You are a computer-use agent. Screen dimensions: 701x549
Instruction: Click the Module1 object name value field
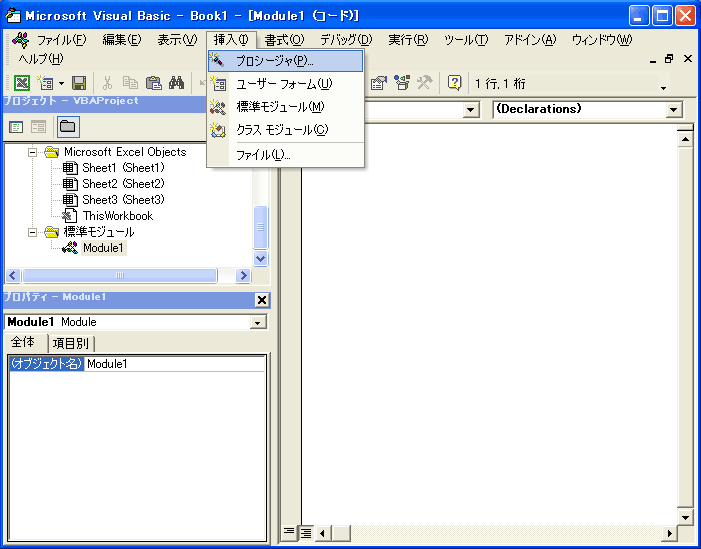click(175, 364)
